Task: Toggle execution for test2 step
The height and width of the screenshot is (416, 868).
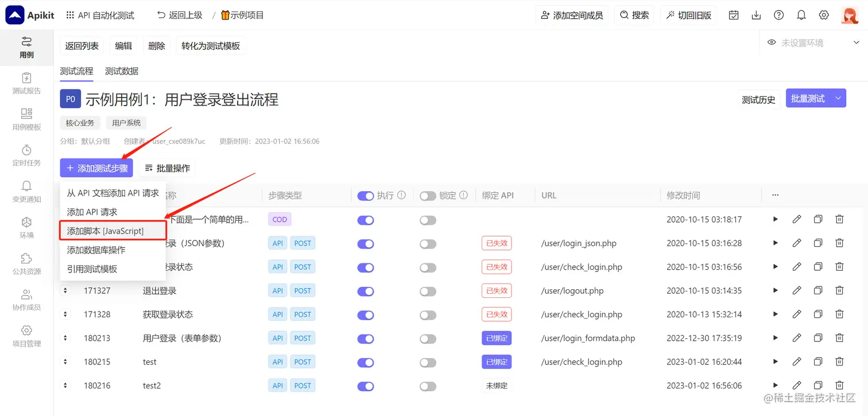Action: [366, 386]
